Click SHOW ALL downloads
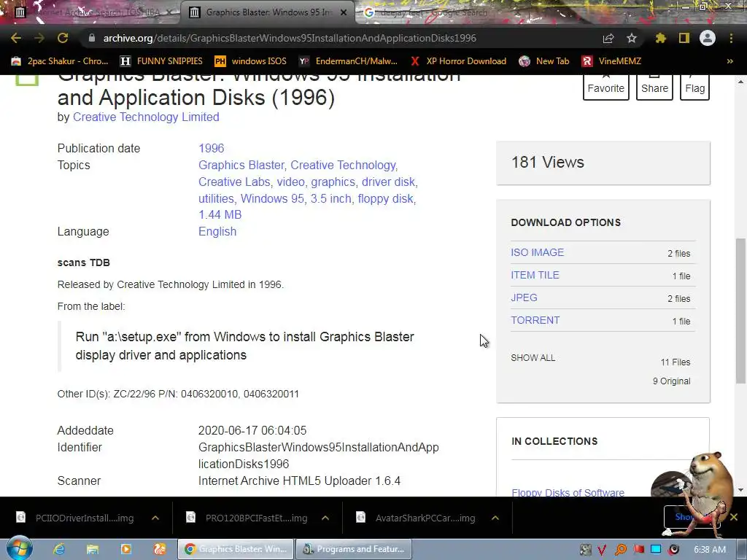 coord(533,357)
